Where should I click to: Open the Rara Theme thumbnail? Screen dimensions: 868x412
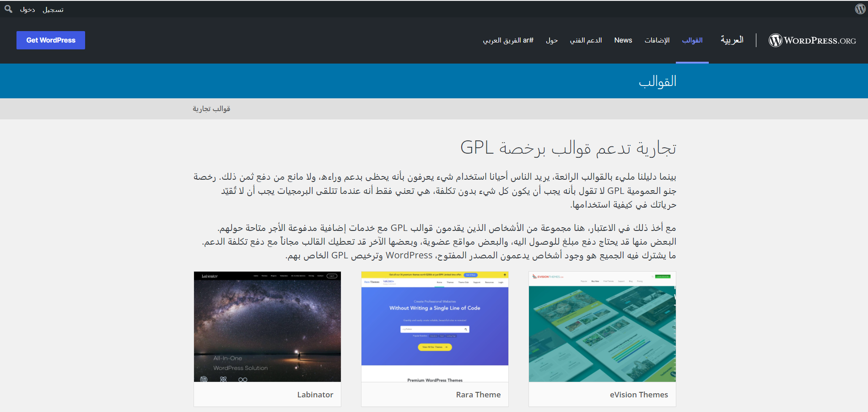tap(435, 326)
